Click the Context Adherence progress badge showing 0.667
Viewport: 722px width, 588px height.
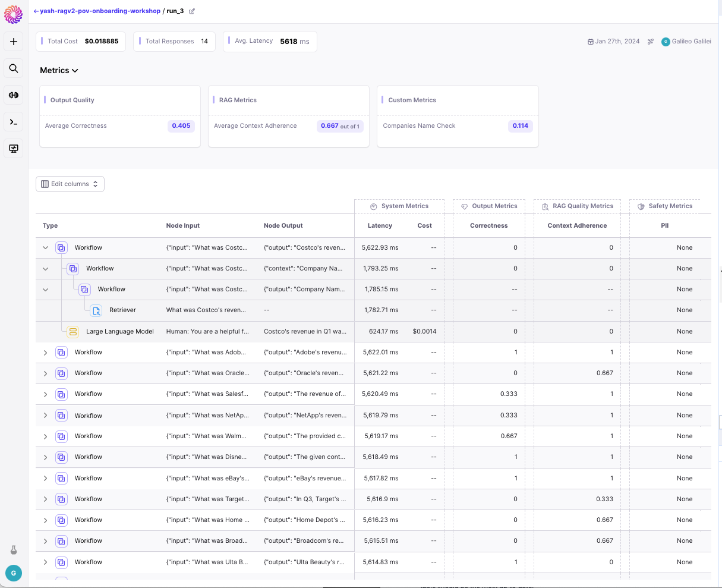pos(340,125)
